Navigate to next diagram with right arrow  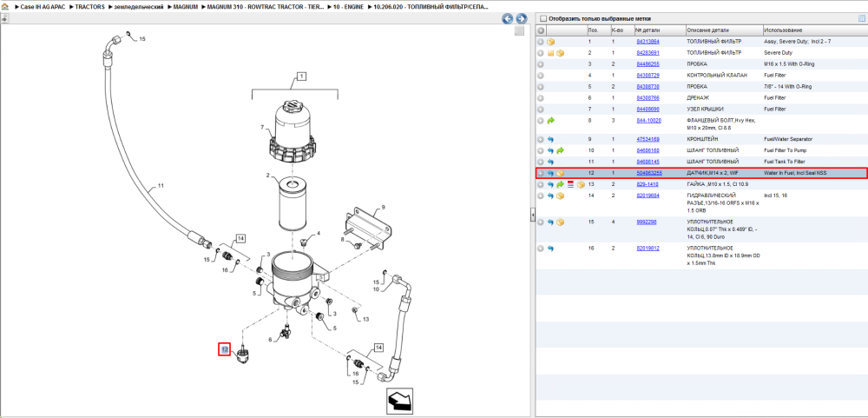[520, 19]
